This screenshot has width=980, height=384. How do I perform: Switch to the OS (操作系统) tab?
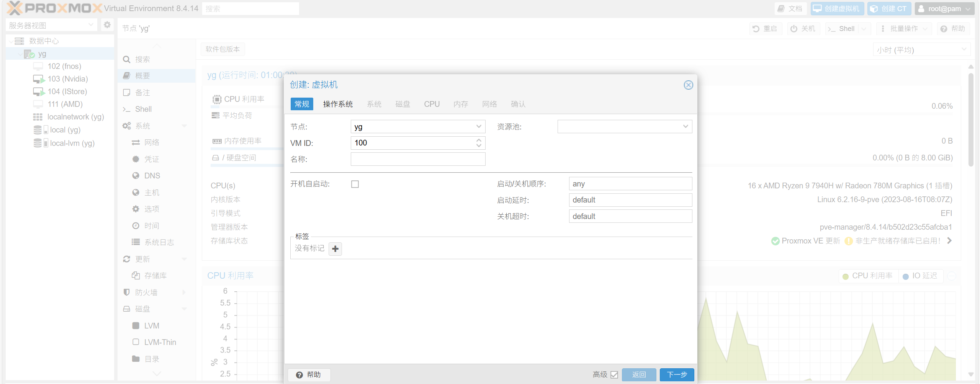tap(338, 104)
